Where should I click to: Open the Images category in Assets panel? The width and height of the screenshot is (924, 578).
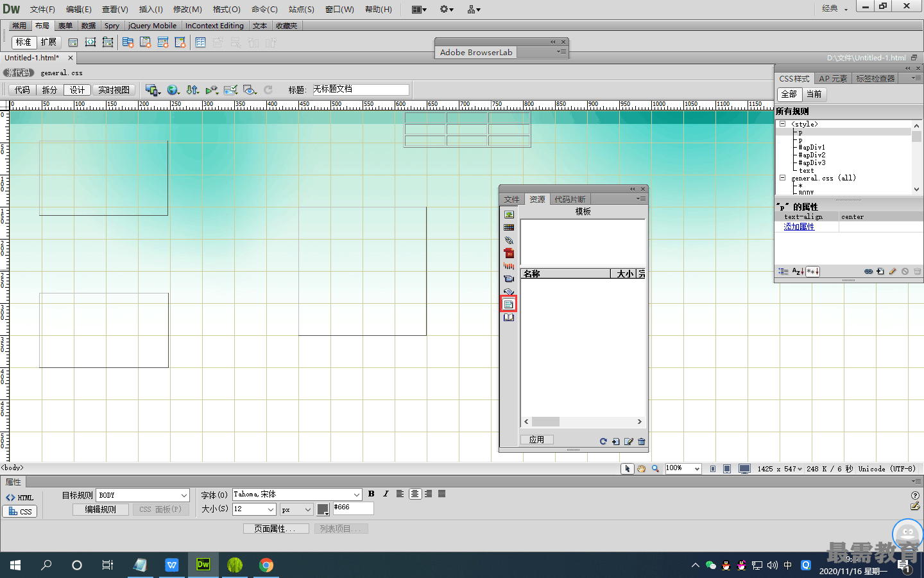pyautogui.click(x=509, y=215)
